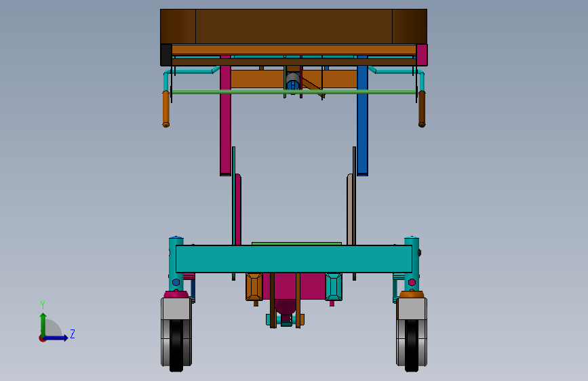The width and height of the screenshot is (588, 381).
Task: Select the large brown top platform
Action: coord(294,26)
